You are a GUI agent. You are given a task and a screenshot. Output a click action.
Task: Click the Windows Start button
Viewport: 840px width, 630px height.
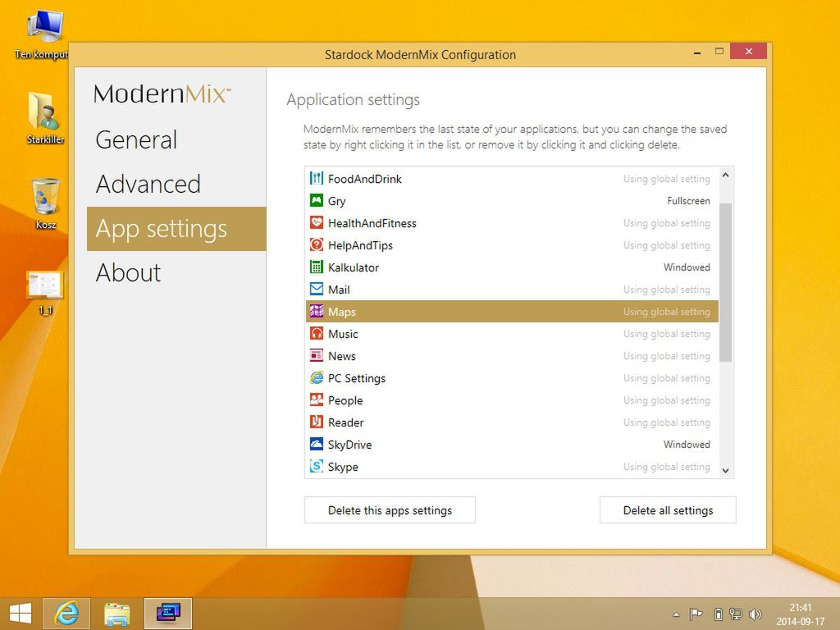coord(20,614)
